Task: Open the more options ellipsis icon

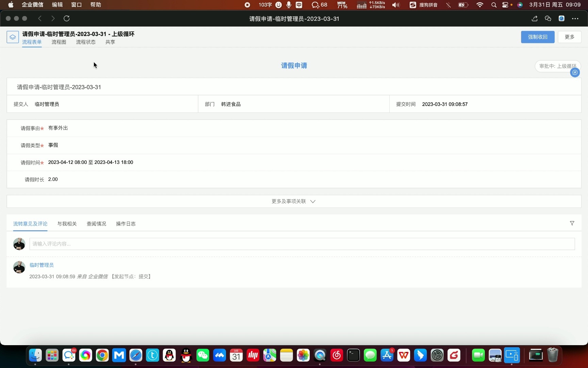Action: pyautogui.click(x=576, y=18)
